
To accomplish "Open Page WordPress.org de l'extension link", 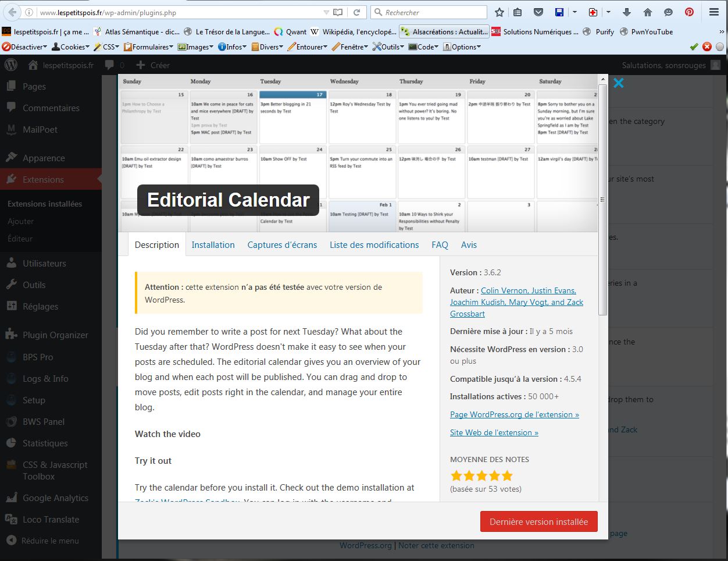I will (x=514, y=415).
